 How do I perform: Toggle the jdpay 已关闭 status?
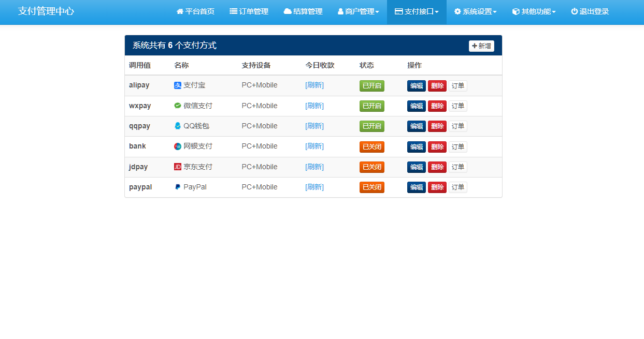372,167
